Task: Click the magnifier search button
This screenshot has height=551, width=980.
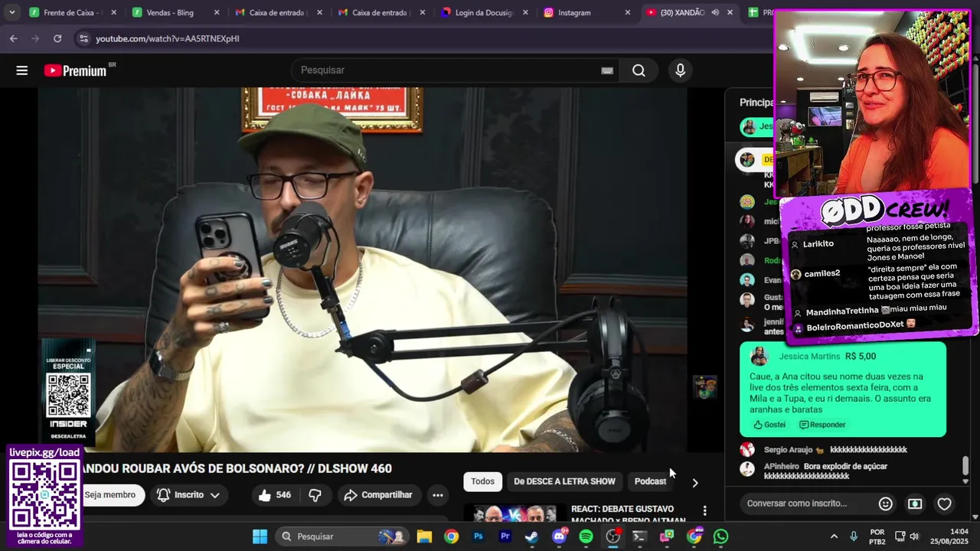Action: pyautogui.click(x=639, y=70)
